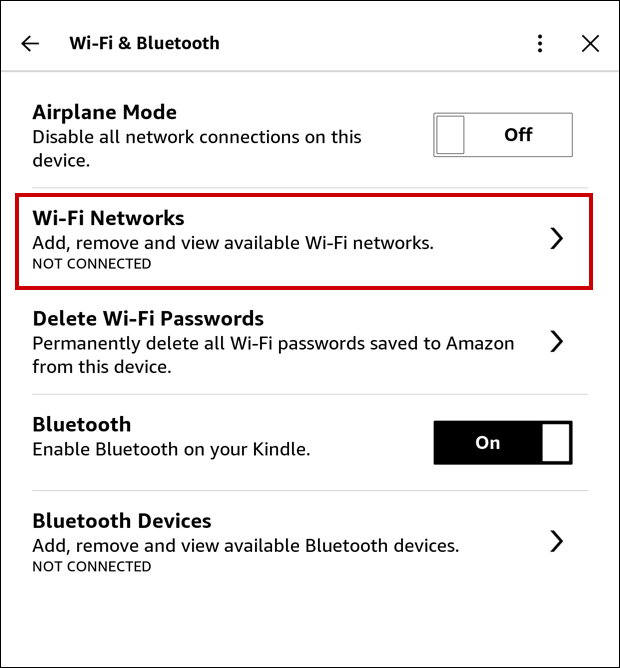Open the three-dot overflow menu

point(540,43)
